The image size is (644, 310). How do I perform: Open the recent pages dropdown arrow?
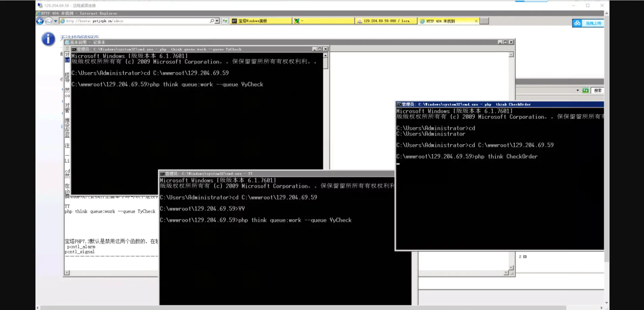pos(55,21)
